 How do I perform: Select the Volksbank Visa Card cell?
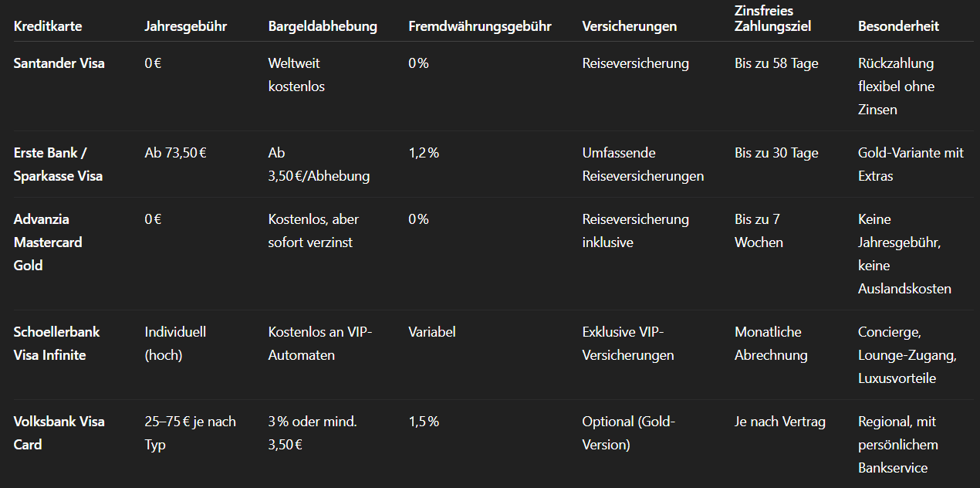59,433
